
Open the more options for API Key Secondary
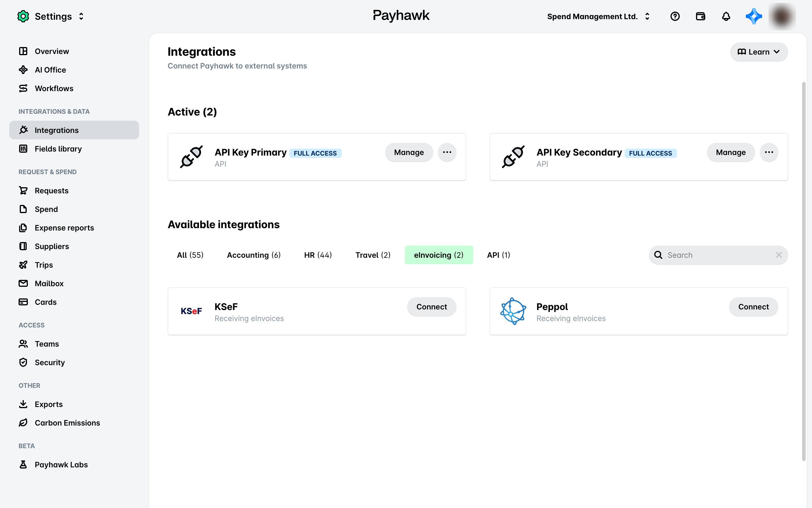769,152
